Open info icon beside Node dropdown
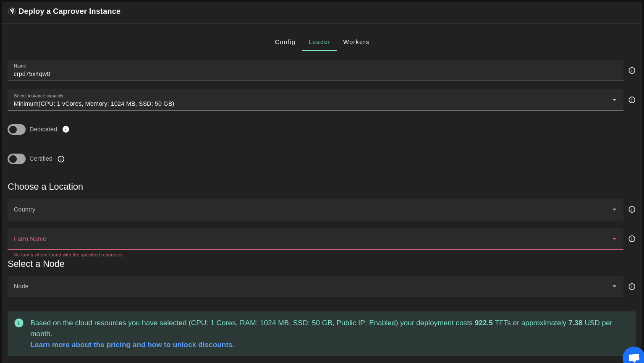The height and width of the screenshot is (363, 644). tap(632, 287)
